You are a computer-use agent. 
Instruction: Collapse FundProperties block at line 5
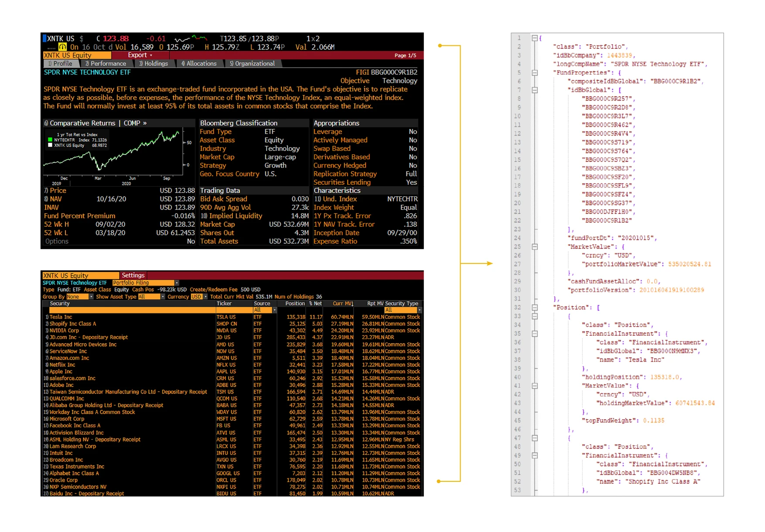534,73
